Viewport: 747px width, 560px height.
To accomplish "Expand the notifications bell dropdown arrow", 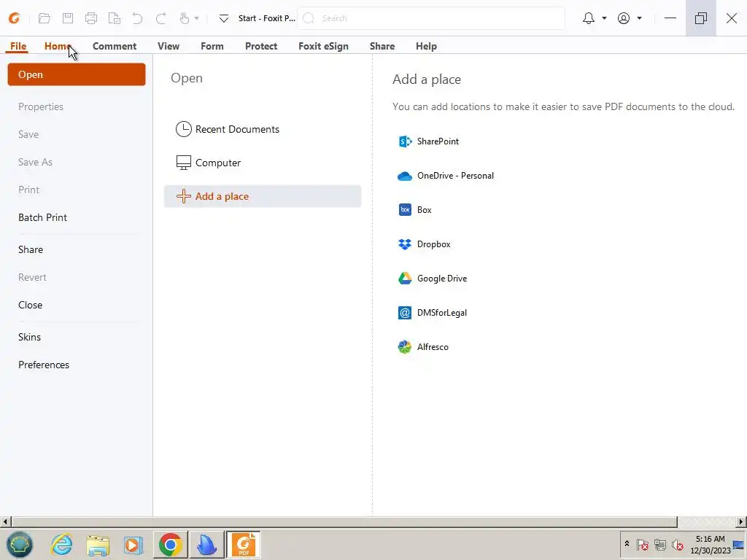I will [604, 18].
